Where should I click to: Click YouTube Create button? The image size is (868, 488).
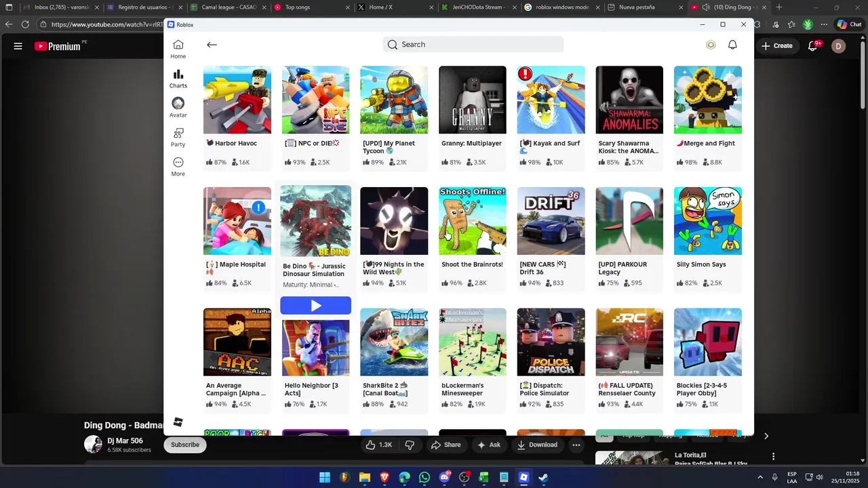(777, 46)
